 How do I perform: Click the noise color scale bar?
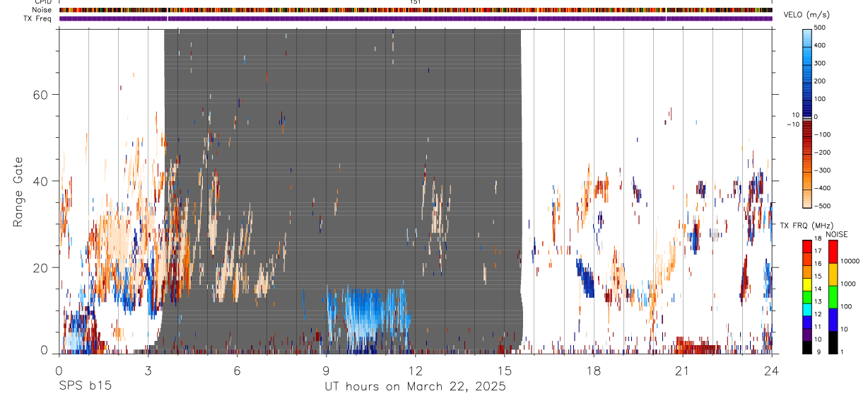[x=833, y=297]
